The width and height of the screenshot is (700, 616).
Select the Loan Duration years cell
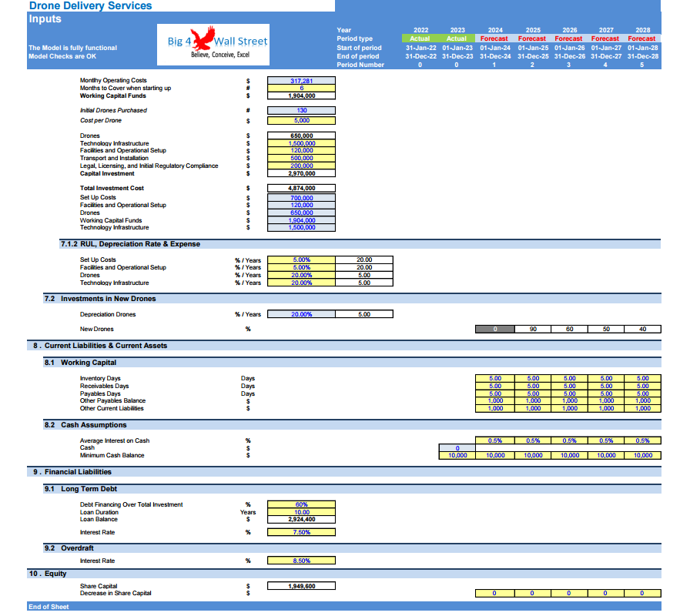(x=301, y=512)
